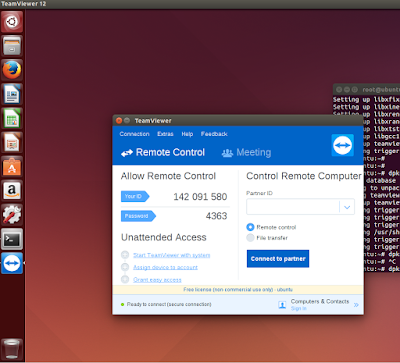
Task: Click the circle icon beside Start TeamViewer with system
Action: pyautogui.click(x=125, y=255)
